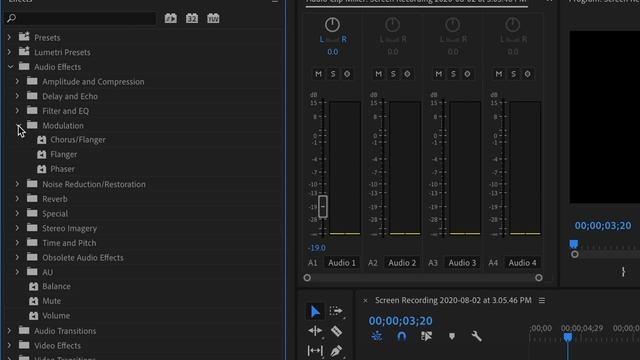Toggle keyframe write for Audio 4
Screen dimensions: 640x360
pyautogui.click(x=527, y=74)
